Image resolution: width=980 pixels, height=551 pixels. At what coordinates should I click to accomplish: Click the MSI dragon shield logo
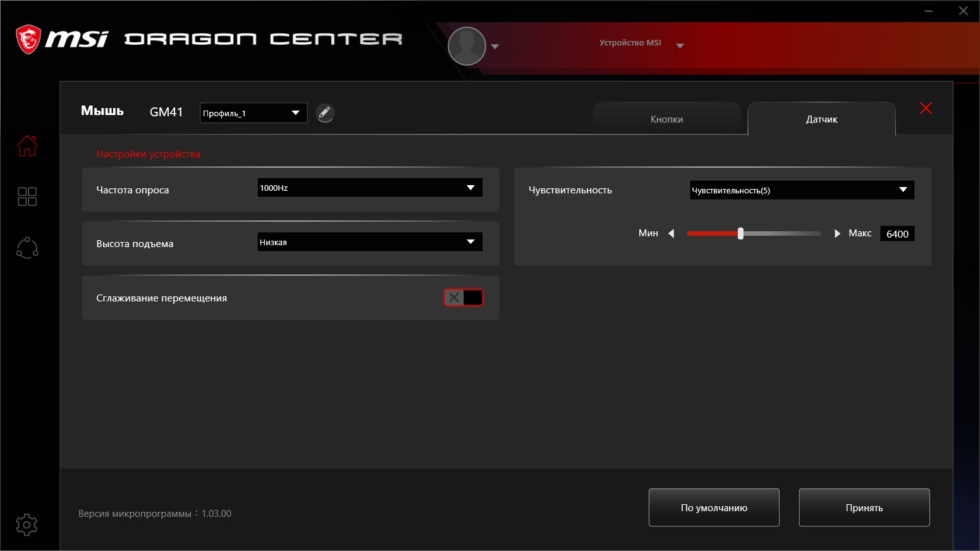click(x=28, y=39)
